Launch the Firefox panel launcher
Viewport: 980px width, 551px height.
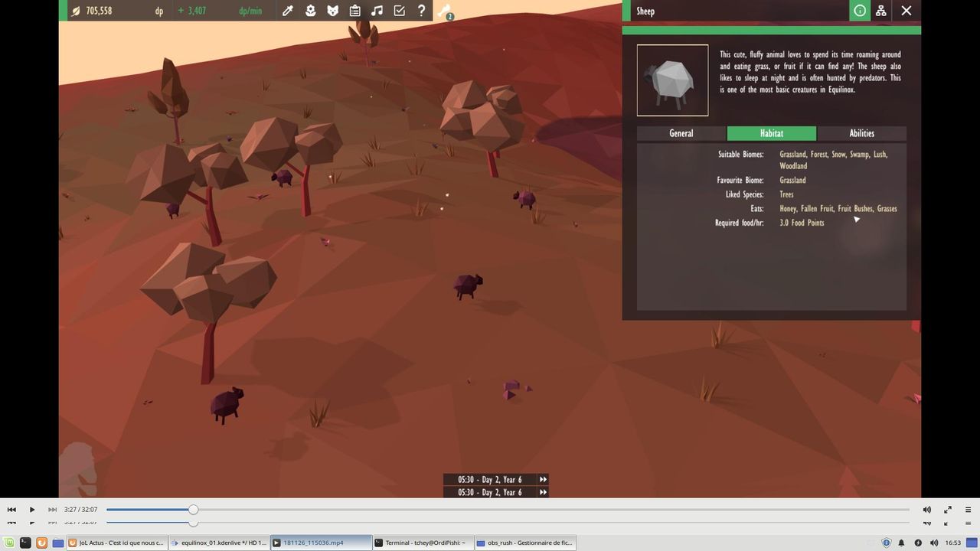41,543
